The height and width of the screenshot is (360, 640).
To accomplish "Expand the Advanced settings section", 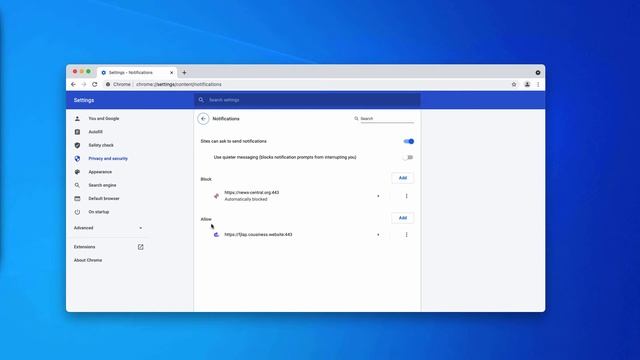I will (109, 228).
